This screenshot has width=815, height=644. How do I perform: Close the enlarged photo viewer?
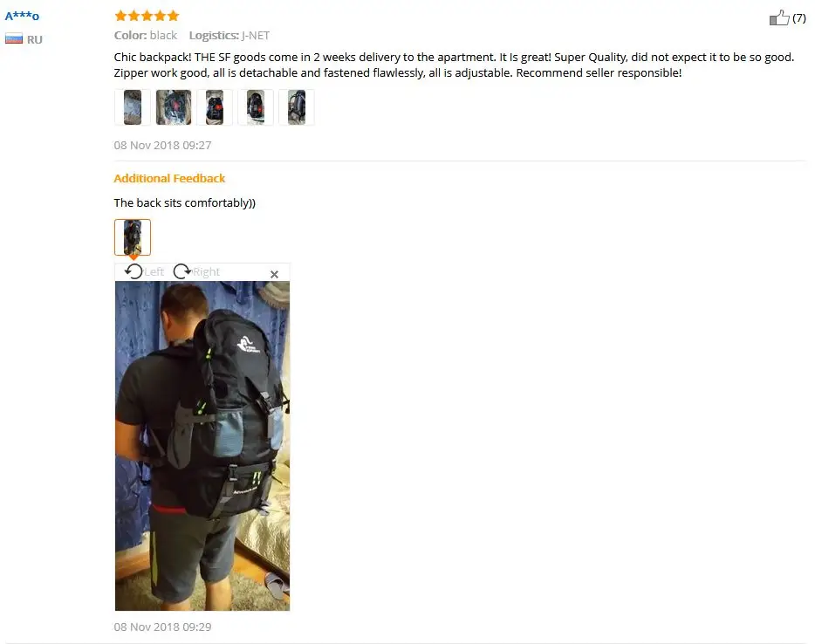click(x=275, y=274)
